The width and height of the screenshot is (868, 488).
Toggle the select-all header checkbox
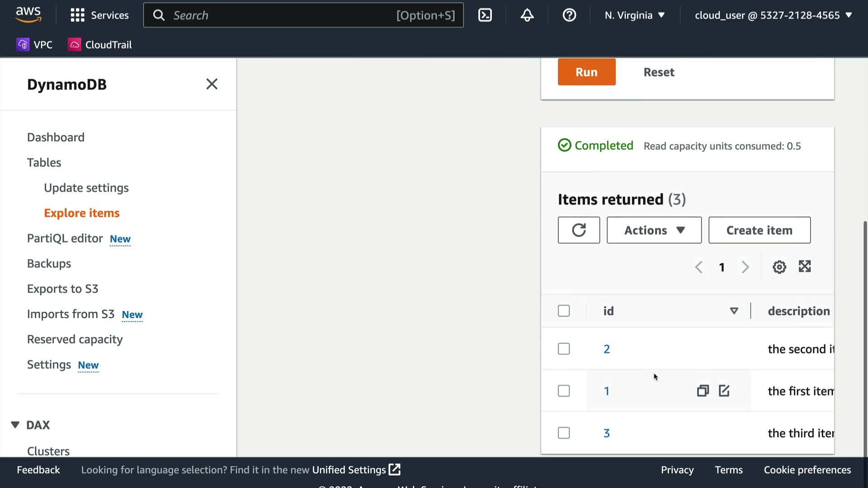tap(564, 311)
